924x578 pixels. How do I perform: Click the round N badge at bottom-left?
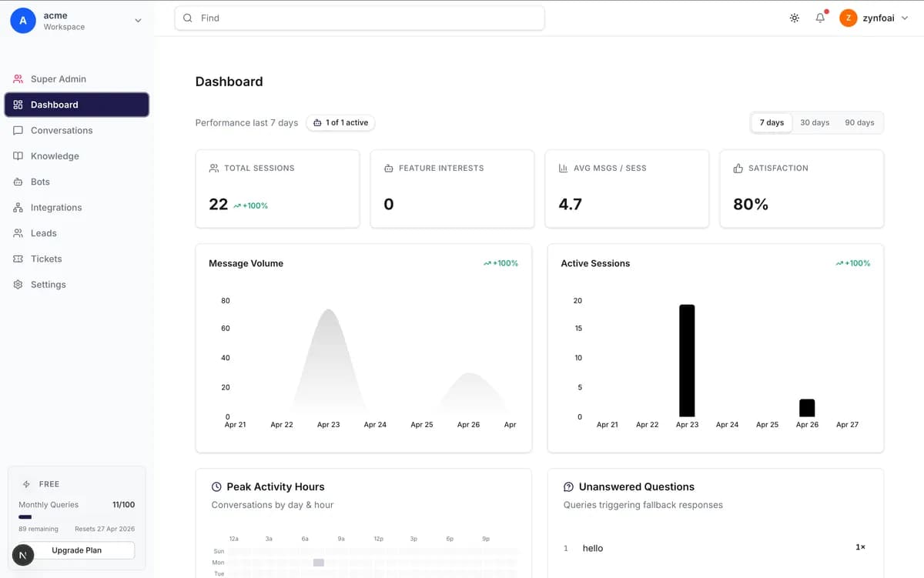click(23, 555)
